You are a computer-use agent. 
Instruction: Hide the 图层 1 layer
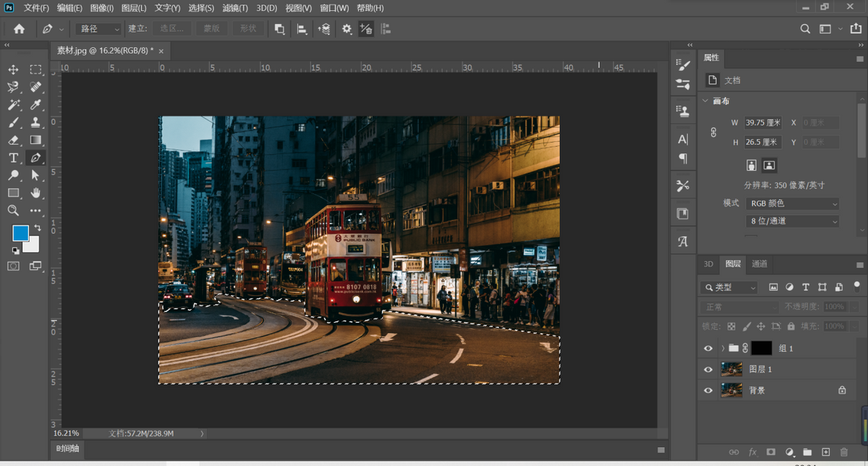click(708, 370)
